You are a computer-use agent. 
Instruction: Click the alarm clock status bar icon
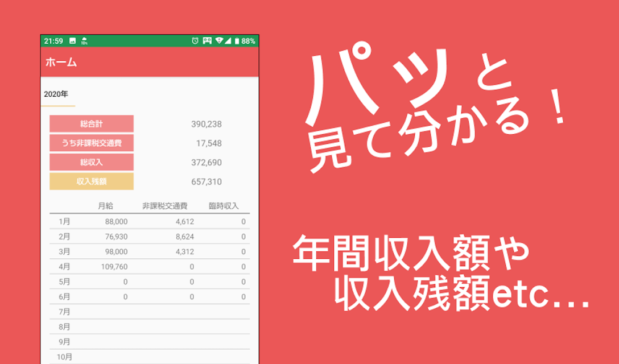(195, 39)
